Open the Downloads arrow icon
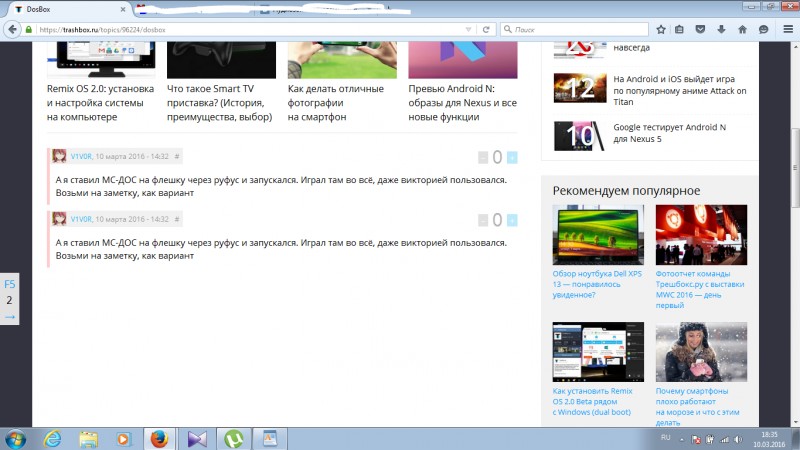The image size is (800, 450). point(721,30)
